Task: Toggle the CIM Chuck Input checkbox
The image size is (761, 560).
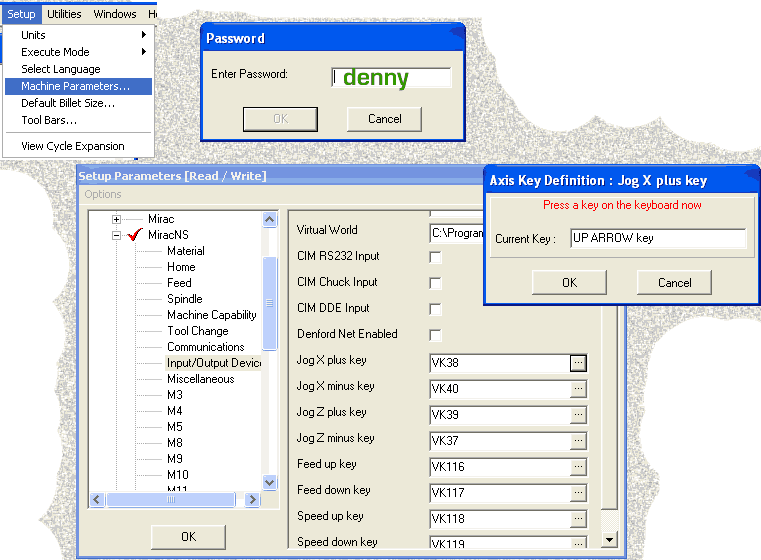Action: 435,283
